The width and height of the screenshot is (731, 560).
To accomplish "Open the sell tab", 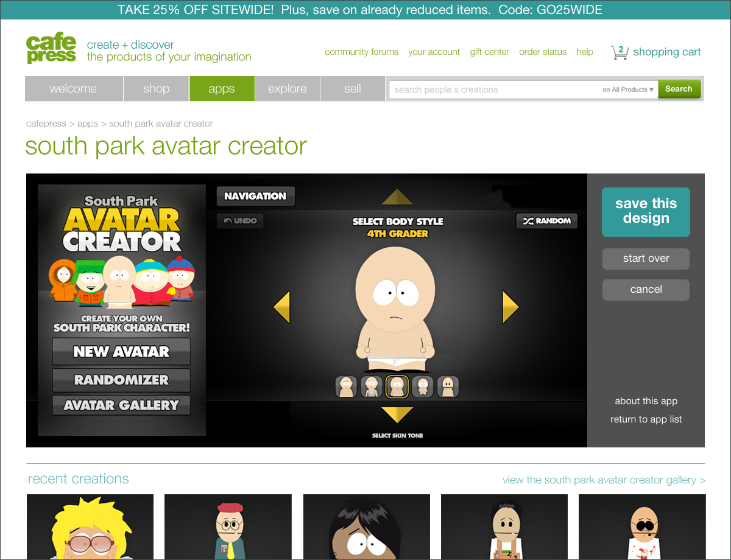I will (353, 89).
